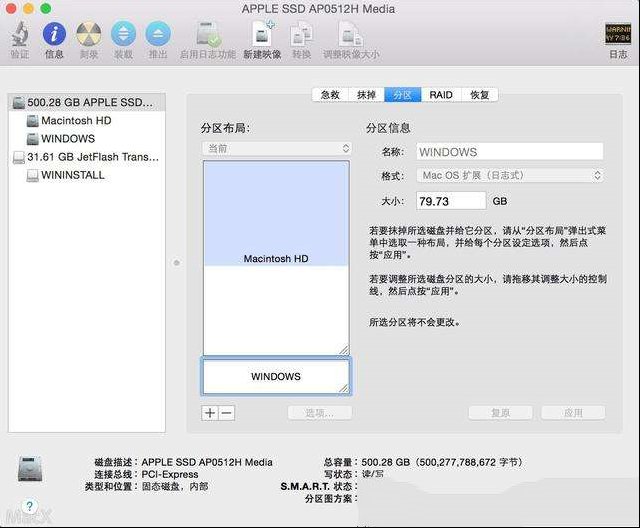Open the Info (信息) toolbar icon
Screen dimensions: 640x528
point(54,34)
